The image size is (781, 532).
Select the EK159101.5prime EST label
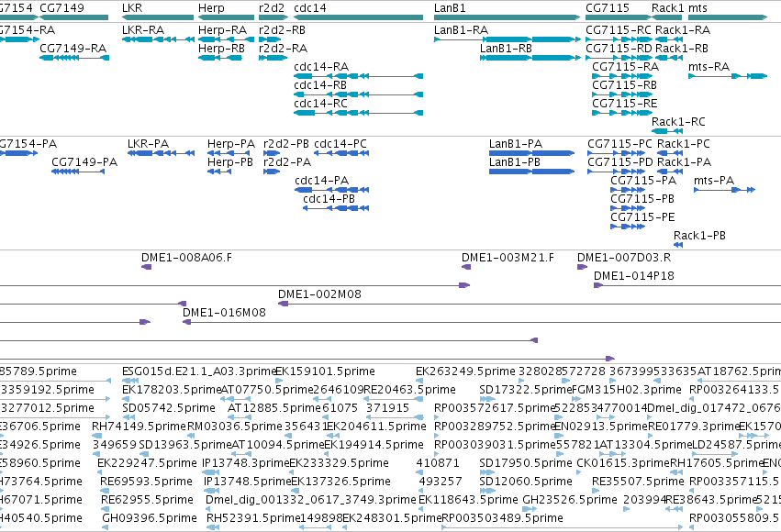pyautogui.click(x=325, y=371)
